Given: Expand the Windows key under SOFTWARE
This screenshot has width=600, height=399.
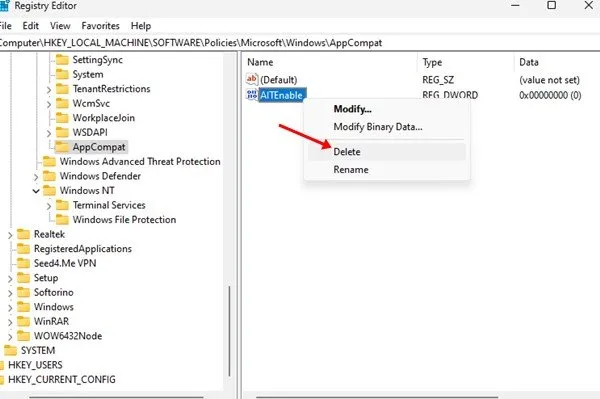Looking at the screenshot, I should point(10,308).
